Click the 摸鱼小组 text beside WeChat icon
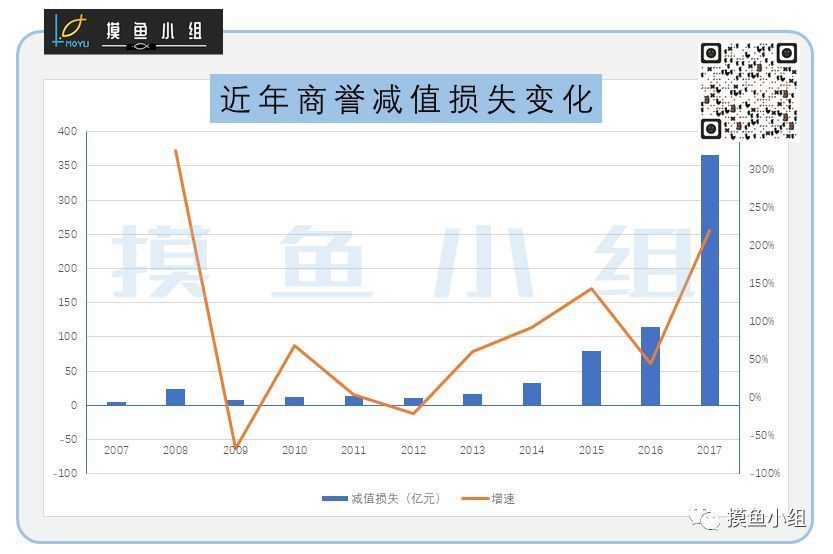 point(766,517)
